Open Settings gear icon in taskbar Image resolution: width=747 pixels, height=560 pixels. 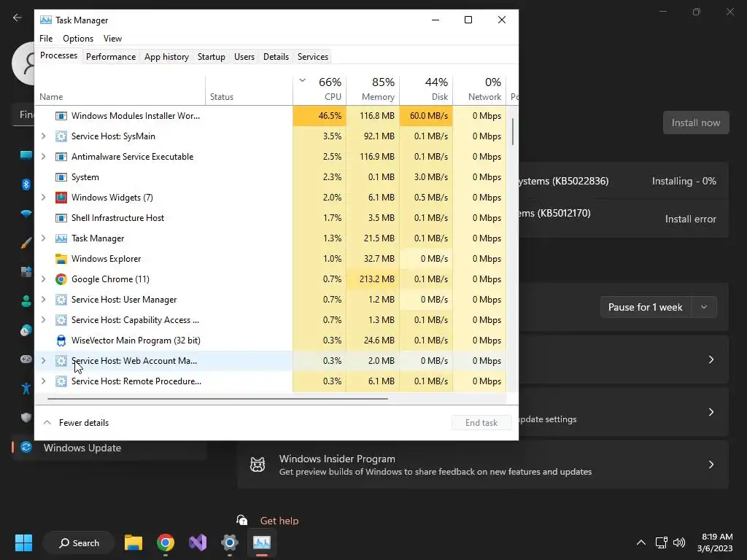[x=230, y=542]
